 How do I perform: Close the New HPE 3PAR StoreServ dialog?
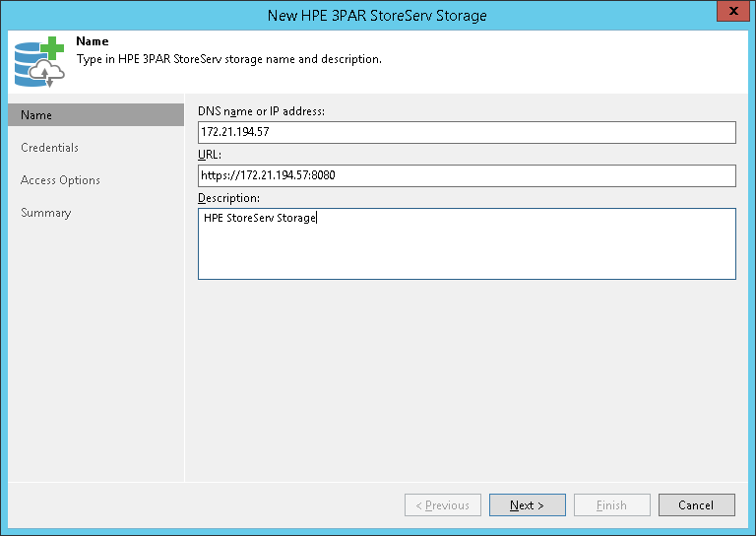click(728, 13)
